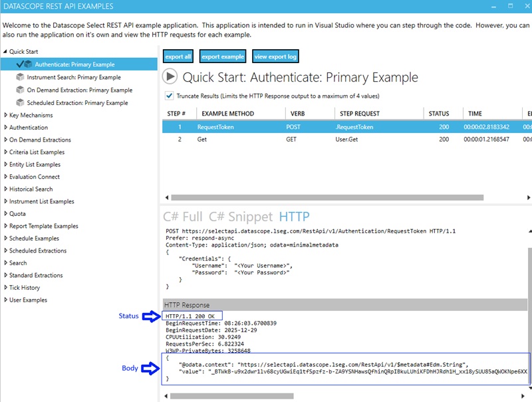Select the HTTP tab
The height and width of the screenshot is (402, 532).
tap(294, 217)
